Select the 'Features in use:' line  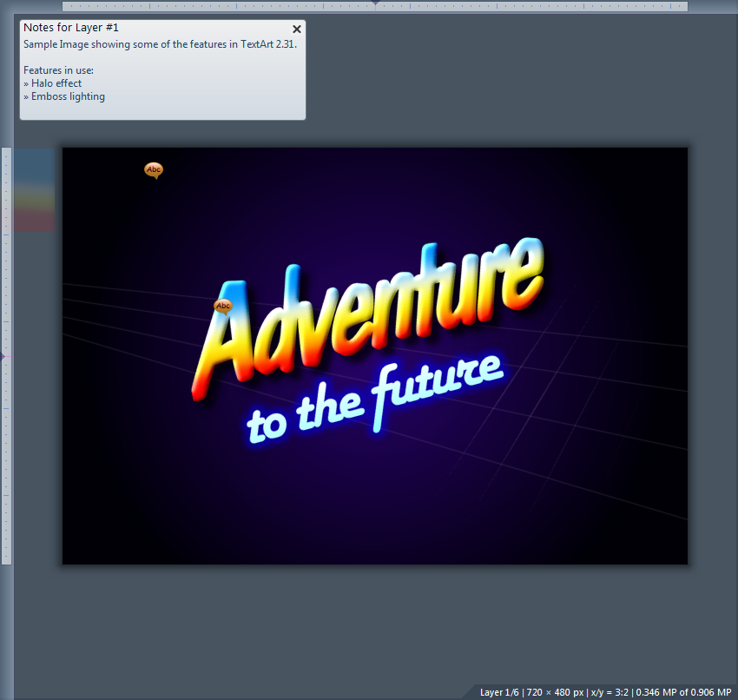click(x=58, y=70)
